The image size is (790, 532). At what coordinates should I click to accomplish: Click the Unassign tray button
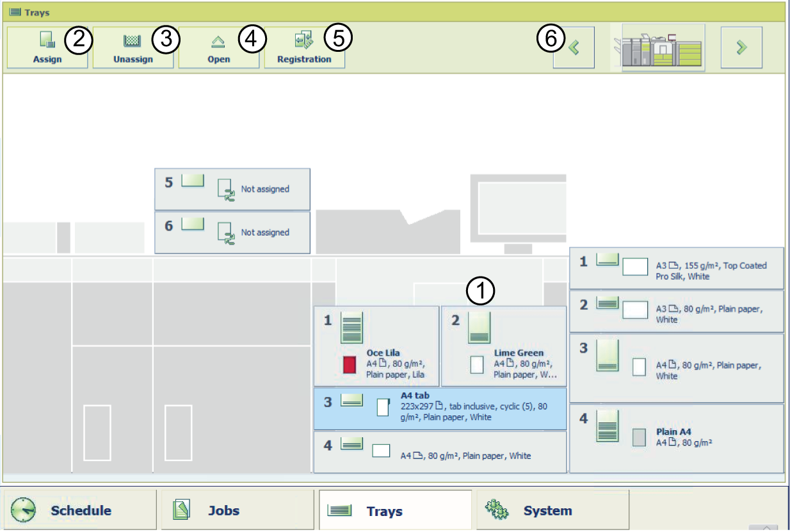133,47
